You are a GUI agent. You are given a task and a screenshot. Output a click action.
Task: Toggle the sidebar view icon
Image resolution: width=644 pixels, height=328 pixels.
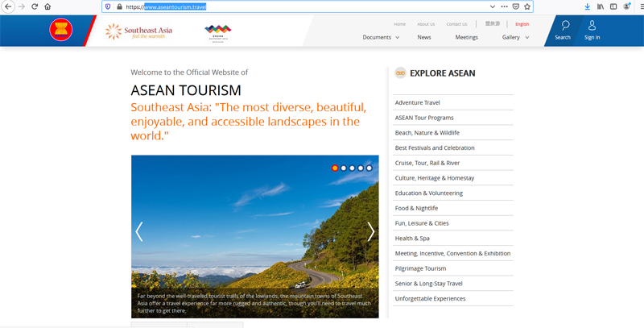click(x=613, y=6)
